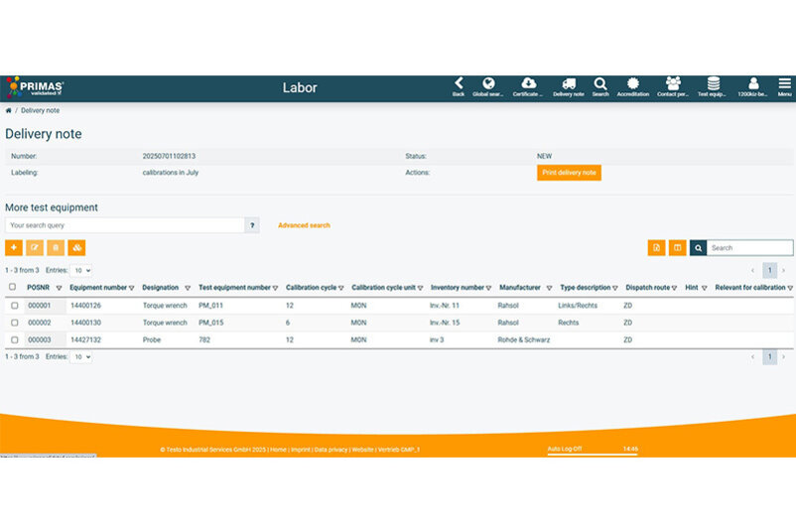Viewport: 796px width, 532px height.
Task: Click the orange plus add button
Action: (14, 247)
